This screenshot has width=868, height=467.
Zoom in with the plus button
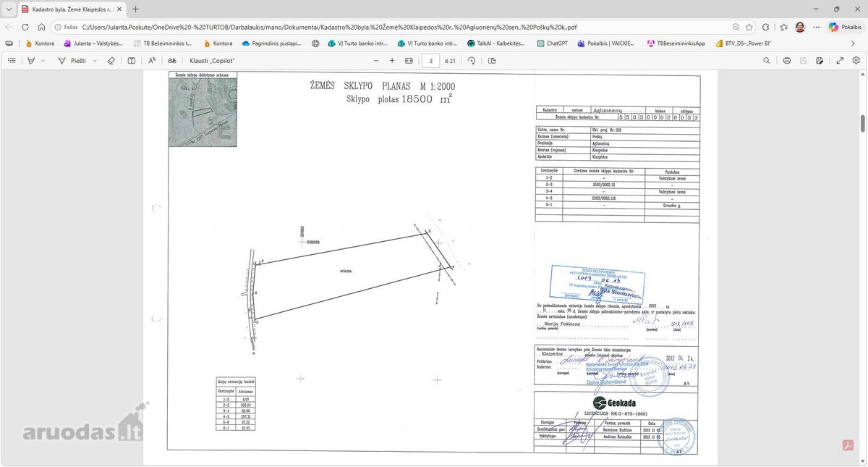pos(392,61)
